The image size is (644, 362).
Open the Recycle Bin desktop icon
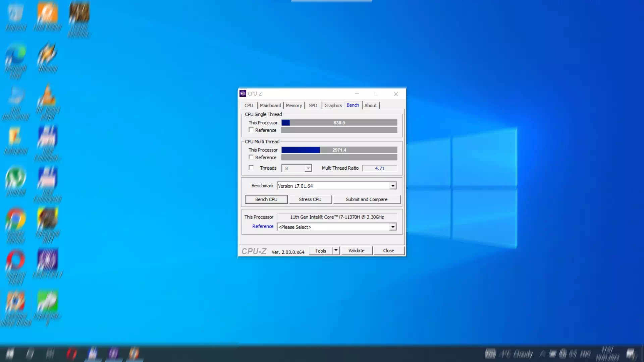(x=15, y=13)
